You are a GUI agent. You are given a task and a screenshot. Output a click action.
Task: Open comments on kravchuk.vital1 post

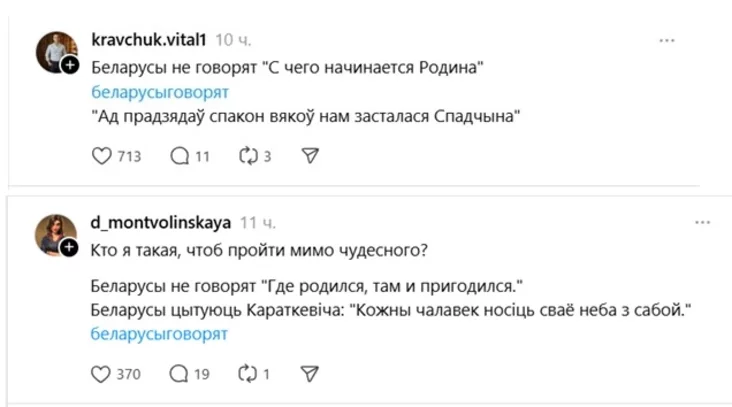point(180,156)
